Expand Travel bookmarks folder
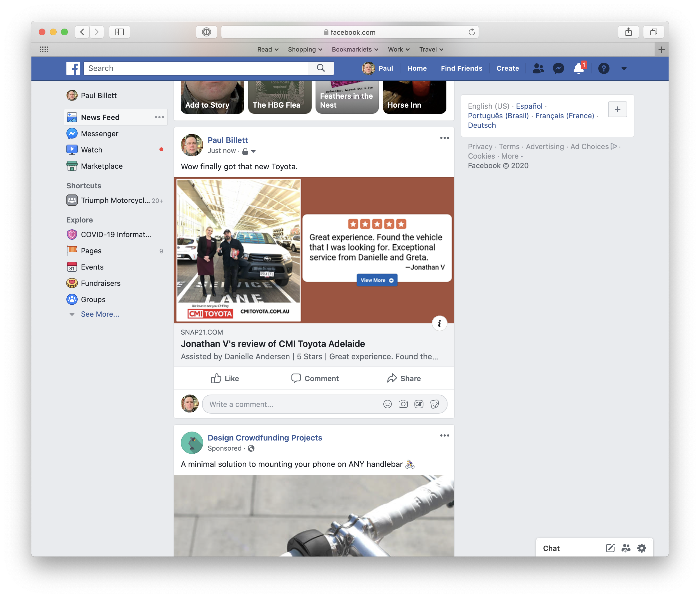 click(431, 49)
